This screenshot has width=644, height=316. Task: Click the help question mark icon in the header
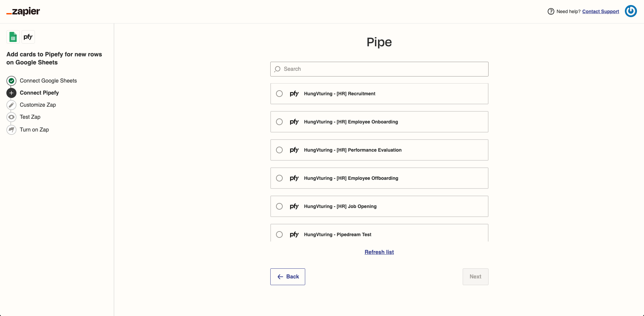point(551,11)
